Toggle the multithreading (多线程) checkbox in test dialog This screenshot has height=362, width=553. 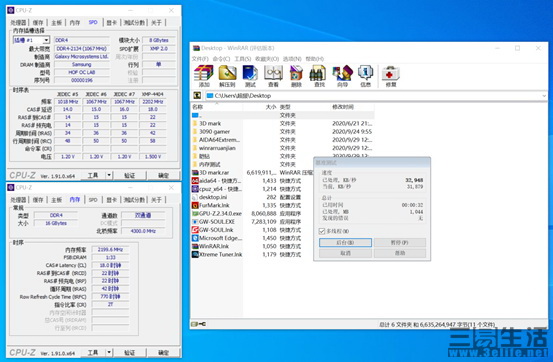coord(321,231)
